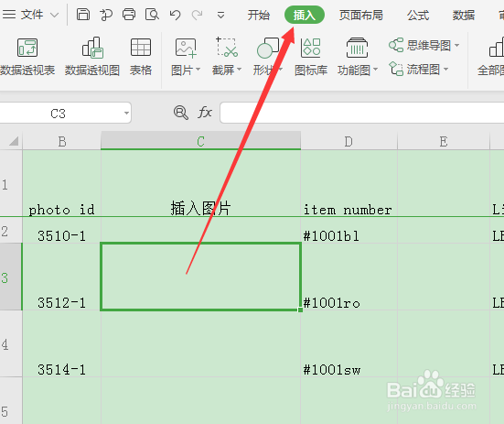
Task: Insert a 数据透视表 pivot table
Action: click(x=27, y=58)
